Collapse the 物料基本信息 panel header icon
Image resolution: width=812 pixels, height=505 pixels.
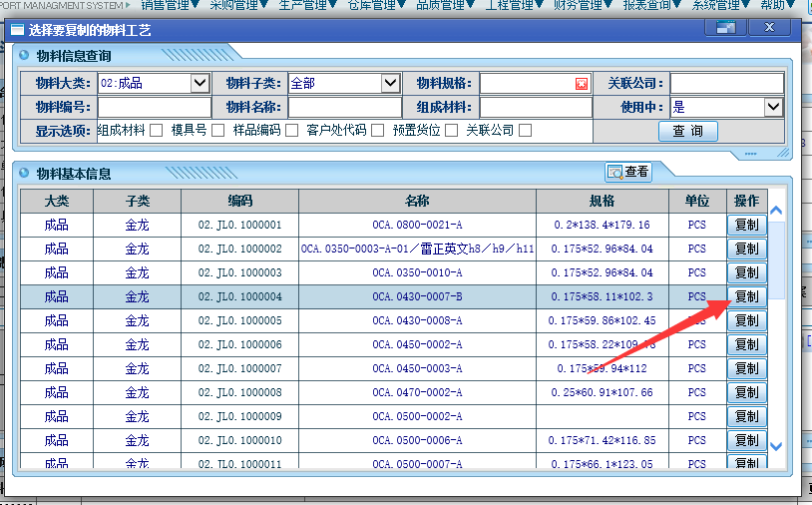(x=24, y=173)
